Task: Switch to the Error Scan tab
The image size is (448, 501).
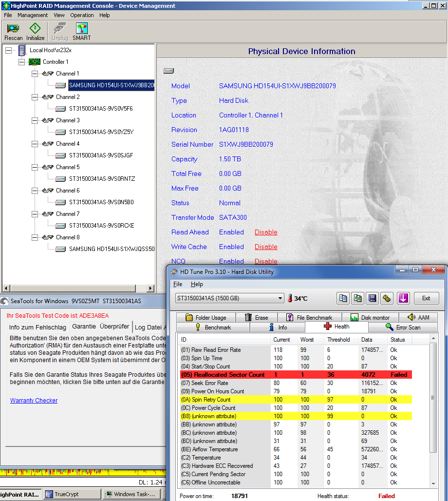Action: tap(403, 328)
